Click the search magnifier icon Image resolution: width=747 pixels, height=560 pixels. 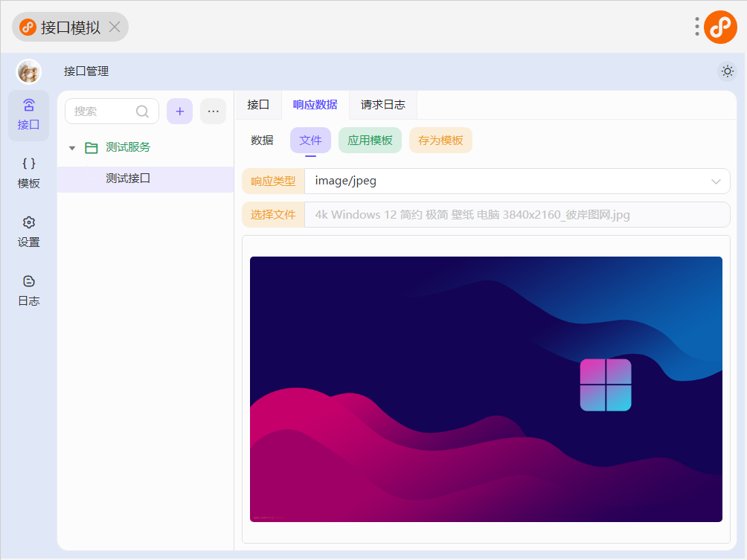point(142,112)
